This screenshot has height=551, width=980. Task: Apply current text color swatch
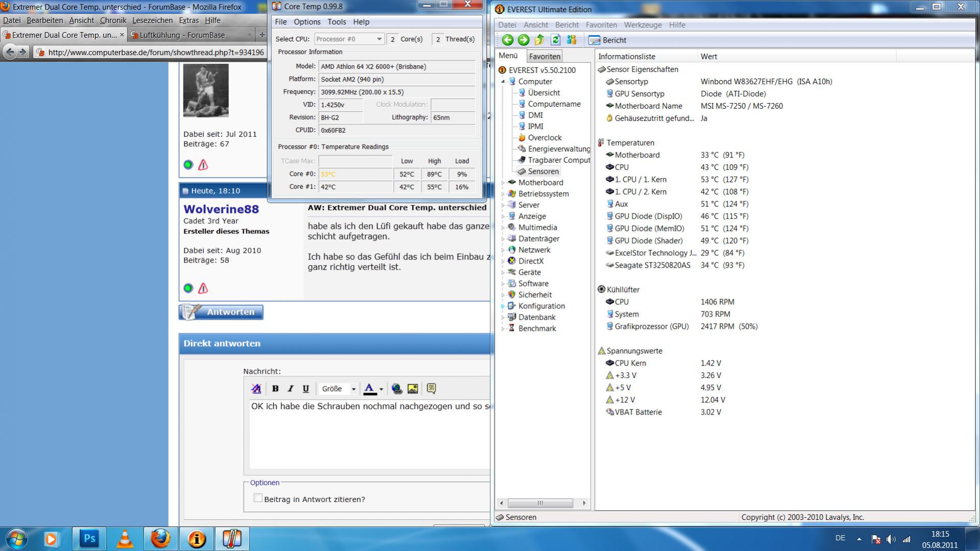pos(370,389)
